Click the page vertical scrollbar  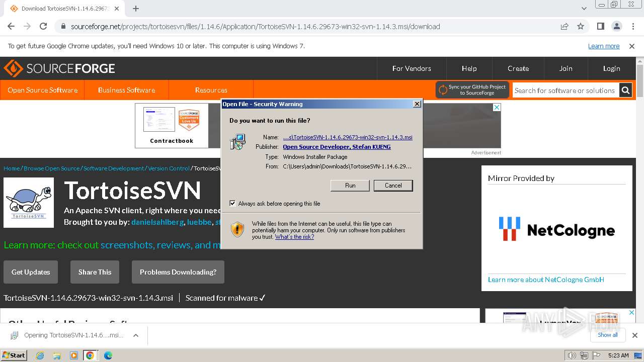[x=640, y=80]
